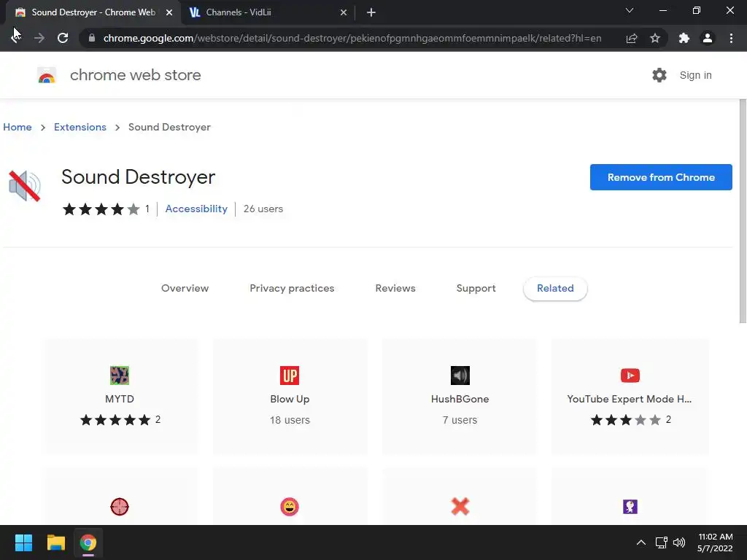Click Remove from Chrome button

pos(661,177)
